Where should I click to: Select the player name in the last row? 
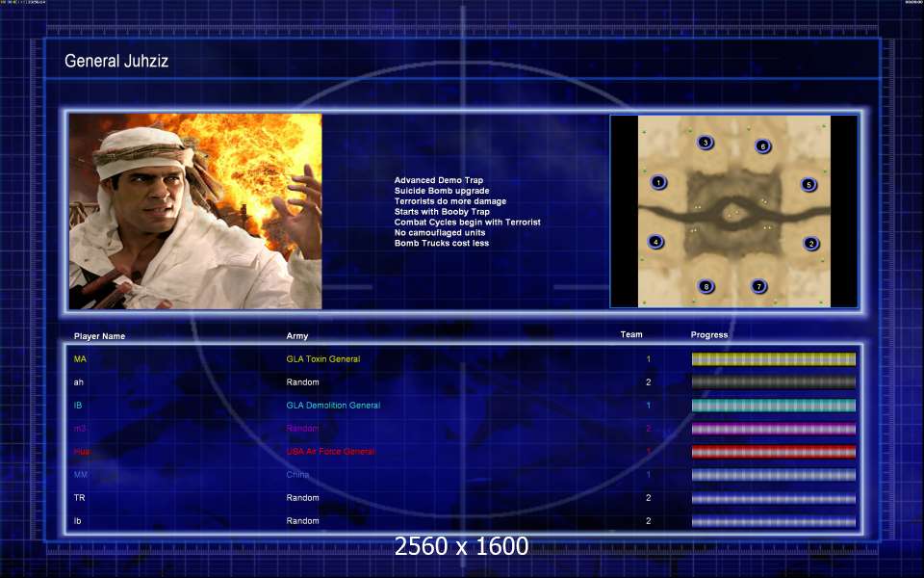(77, 521)
